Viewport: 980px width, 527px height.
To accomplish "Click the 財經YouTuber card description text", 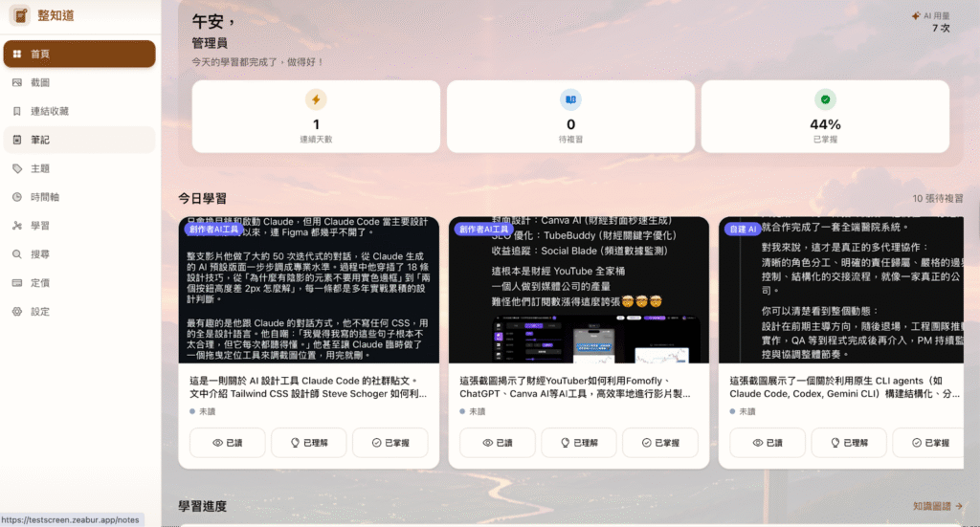I will pos(575,387).
